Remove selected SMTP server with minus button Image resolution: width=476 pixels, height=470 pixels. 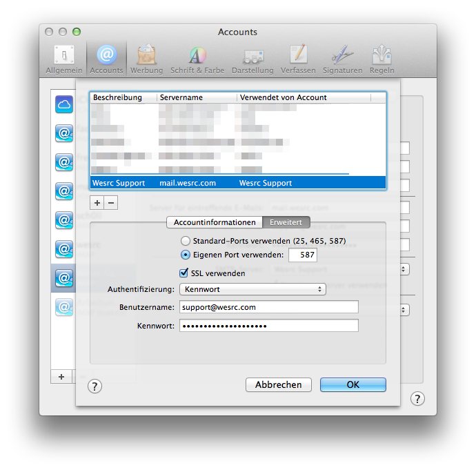111,203
